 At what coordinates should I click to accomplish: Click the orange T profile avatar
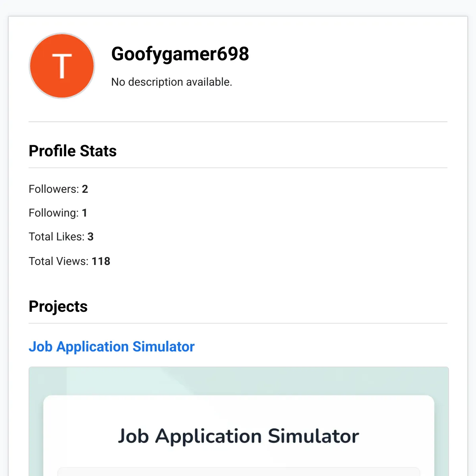[62, 66]
